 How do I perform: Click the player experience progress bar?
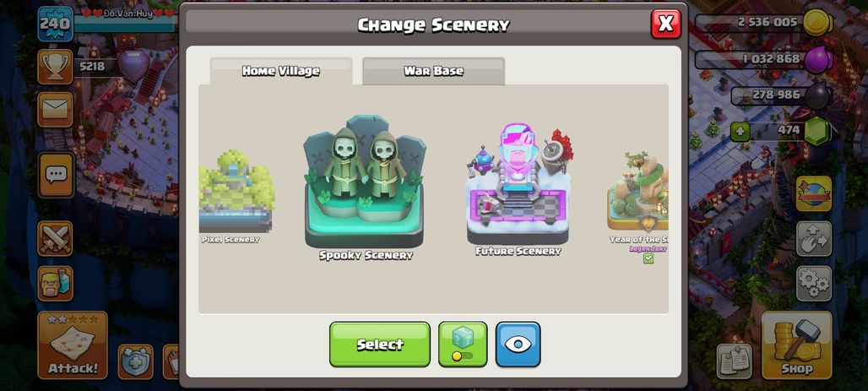(x=125, y=24)
